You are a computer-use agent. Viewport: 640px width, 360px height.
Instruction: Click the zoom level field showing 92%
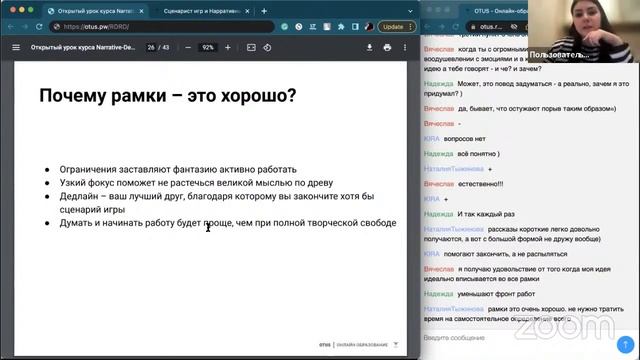208,47
